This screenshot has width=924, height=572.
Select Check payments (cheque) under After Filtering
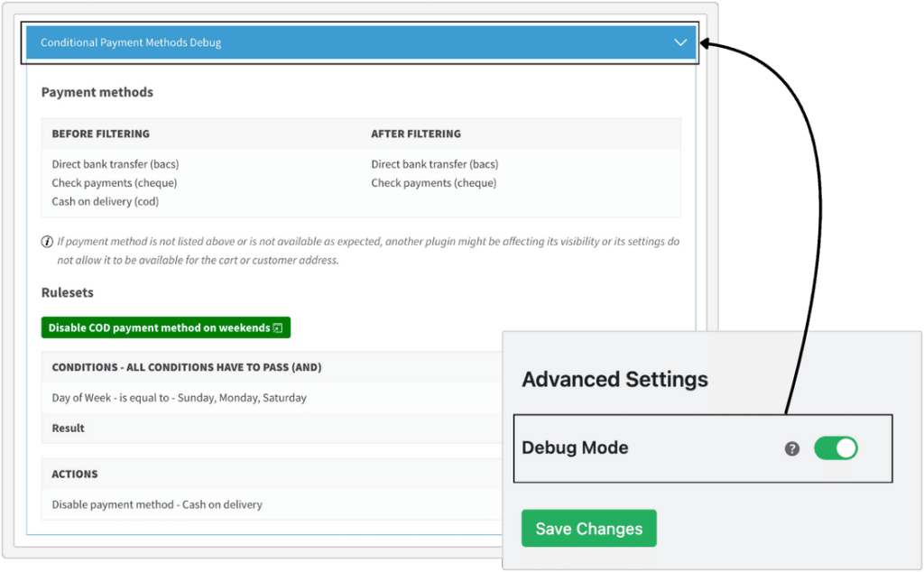434,183
